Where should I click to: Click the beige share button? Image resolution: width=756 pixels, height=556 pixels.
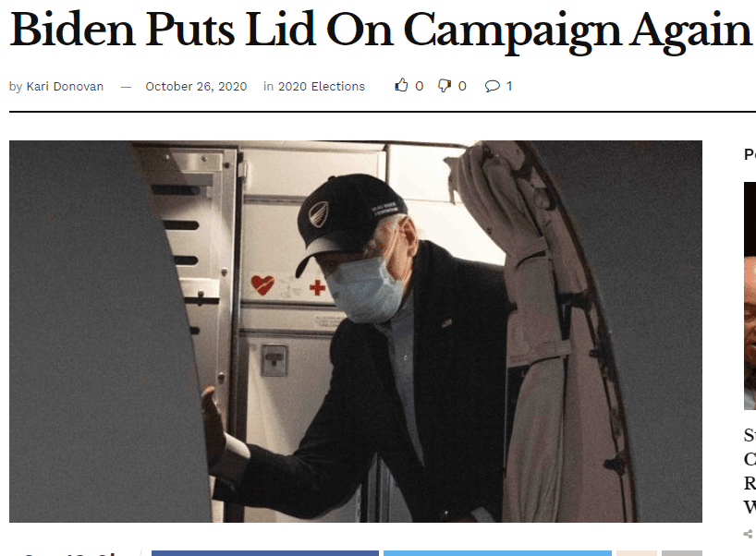[637, 553]
